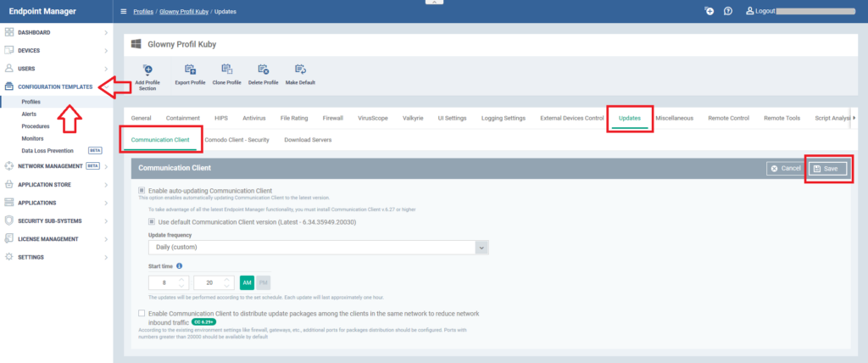Click the Devices sidebar icon
This screenshot has width=868, height=363.
(x=8, y=50)
